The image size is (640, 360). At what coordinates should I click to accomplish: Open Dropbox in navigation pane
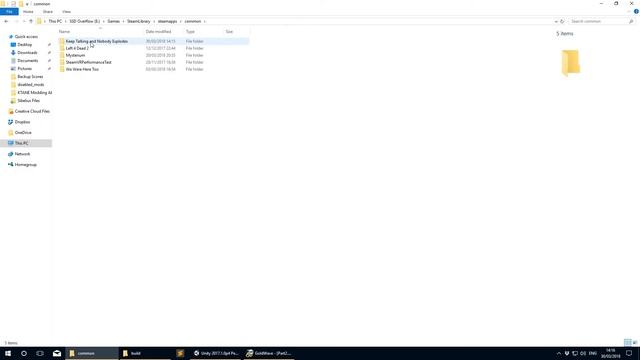pyautogui.click(x=22, y=122)
